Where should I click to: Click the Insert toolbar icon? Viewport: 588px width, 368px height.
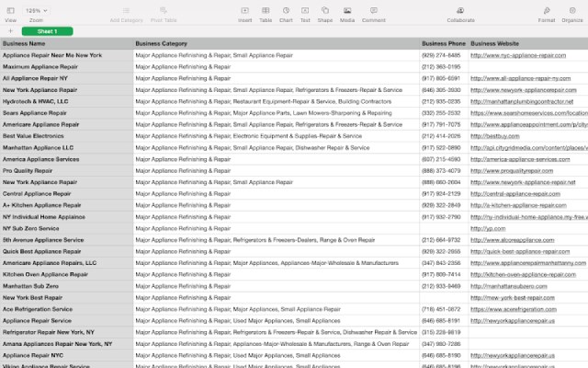245,10
